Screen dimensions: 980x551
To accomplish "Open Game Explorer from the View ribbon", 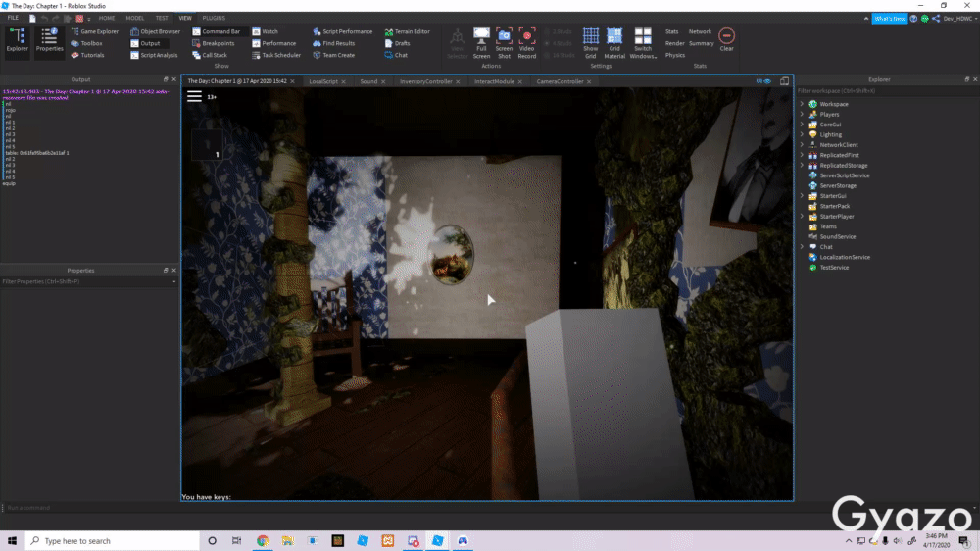I will (94, 31).
